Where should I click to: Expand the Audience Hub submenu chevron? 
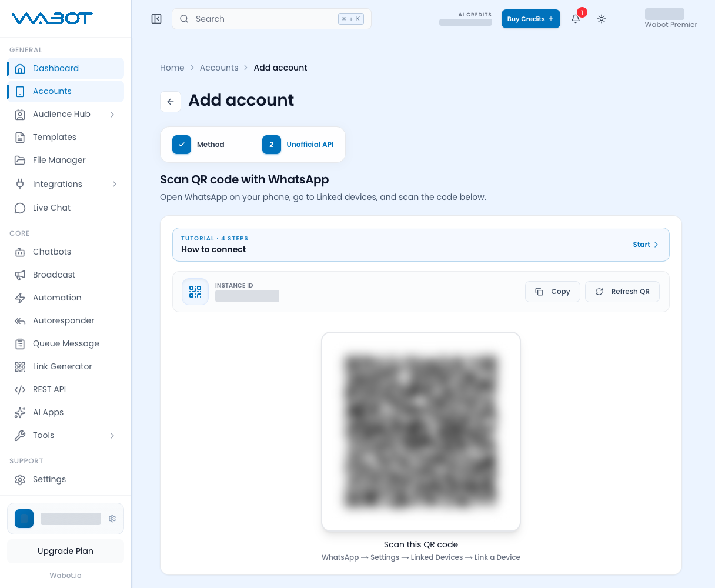tap(112, 114)
